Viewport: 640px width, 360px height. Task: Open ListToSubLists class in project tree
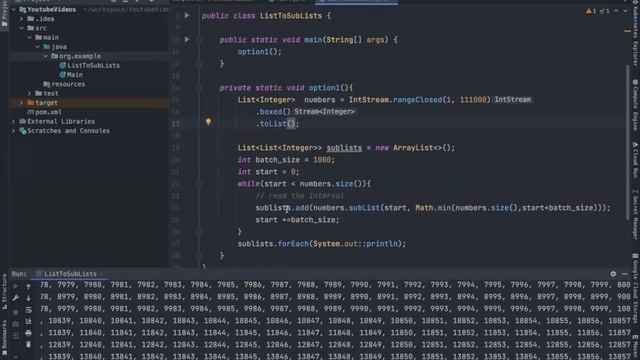click(x=90, y=65)
